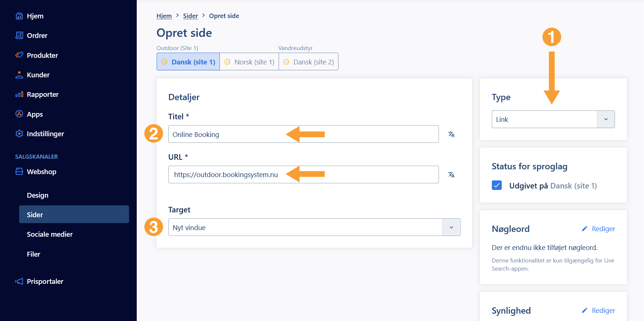644x321 pixels.
Task: Click the Rapporter bar chart icon
Action: 19,95
